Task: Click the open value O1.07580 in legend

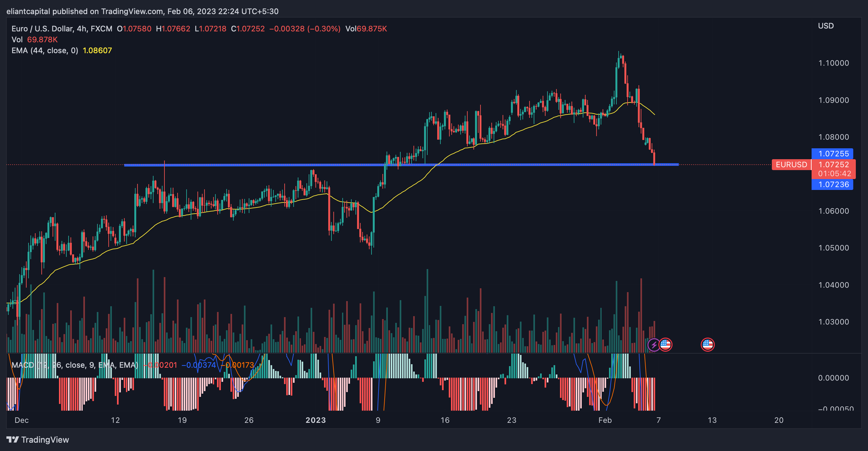Action: (134, 29)
